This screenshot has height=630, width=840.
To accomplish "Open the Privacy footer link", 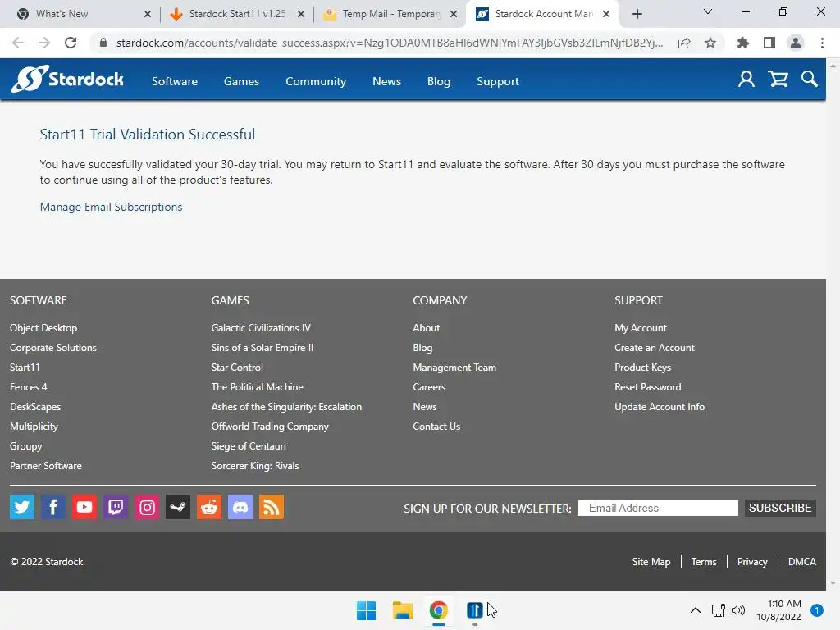I will click(x=752, y=561).
